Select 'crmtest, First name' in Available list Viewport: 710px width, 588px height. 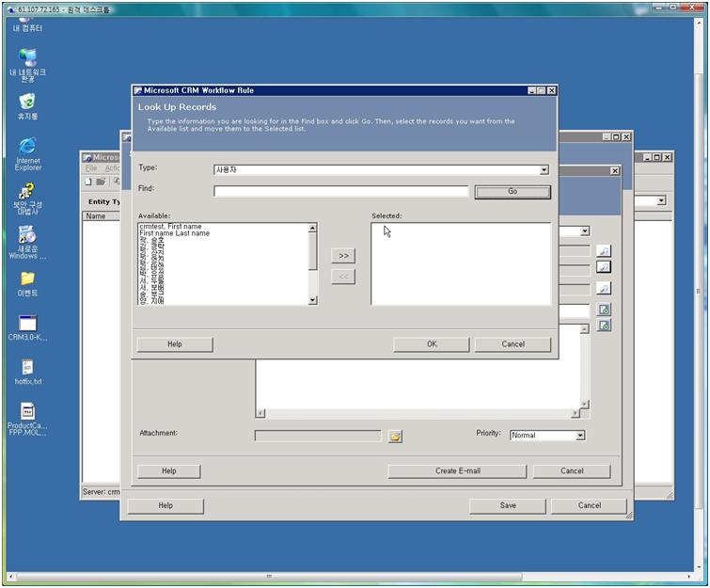pos(171,226)
